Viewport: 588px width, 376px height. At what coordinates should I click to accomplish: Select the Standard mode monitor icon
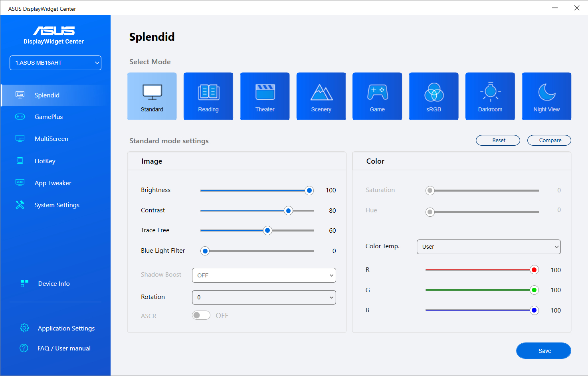click(x=152, y=92)
